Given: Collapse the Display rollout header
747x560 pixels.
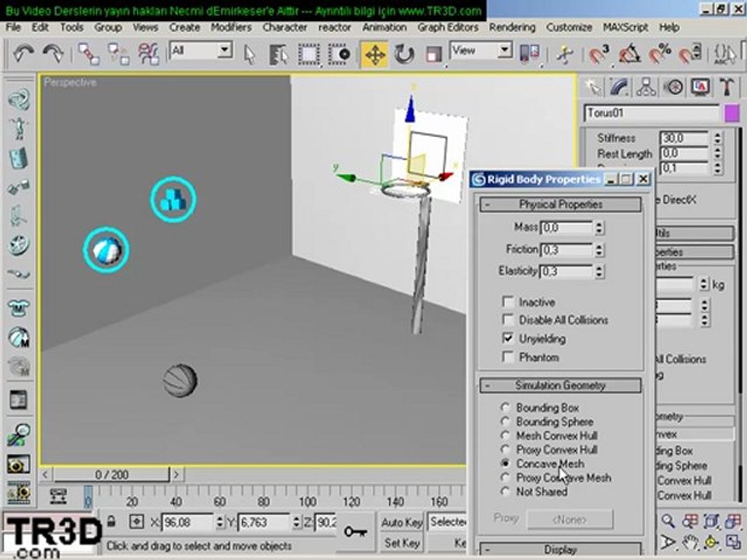Looking at the screenshot, I should pyautogui.click(x=560, y=550).
